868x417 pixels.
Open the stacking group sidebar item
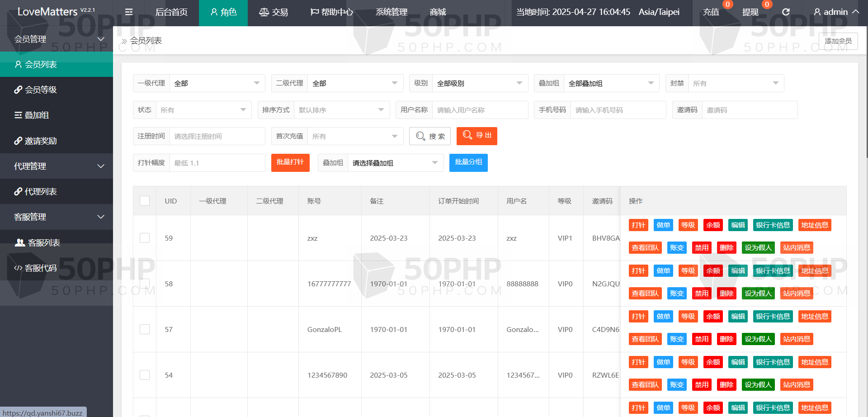[36, 115]
